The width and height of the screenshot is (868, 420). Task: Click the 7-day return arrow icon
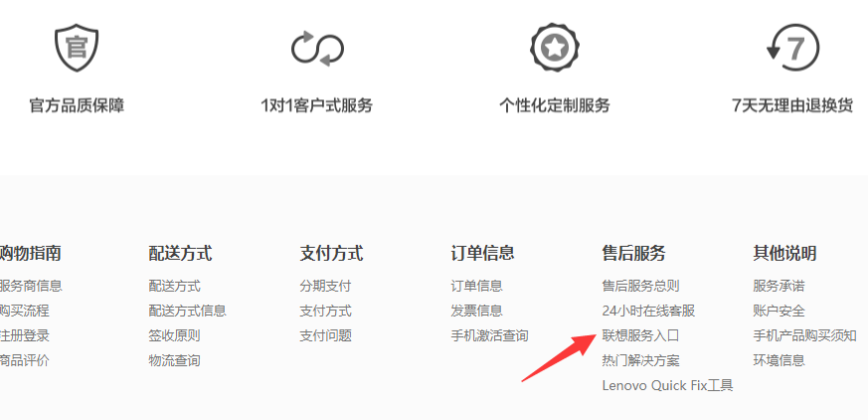click(x=792, y=48)
